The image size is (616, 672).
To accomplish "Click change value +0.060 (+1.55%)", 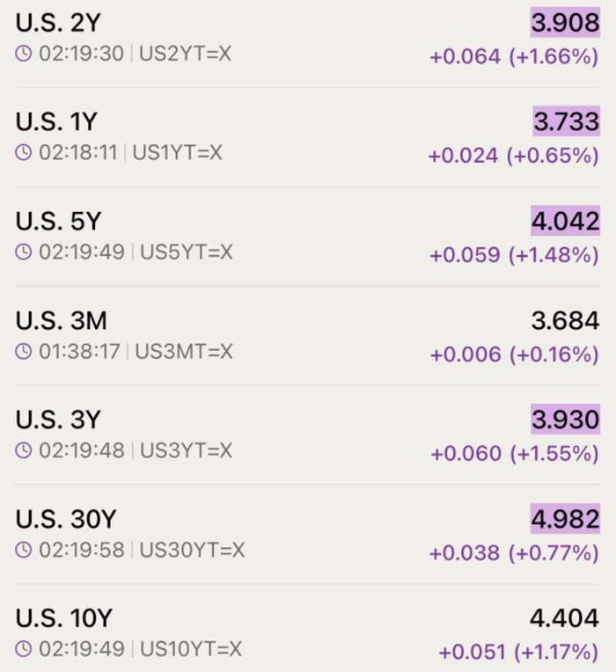I will point(515,454).
